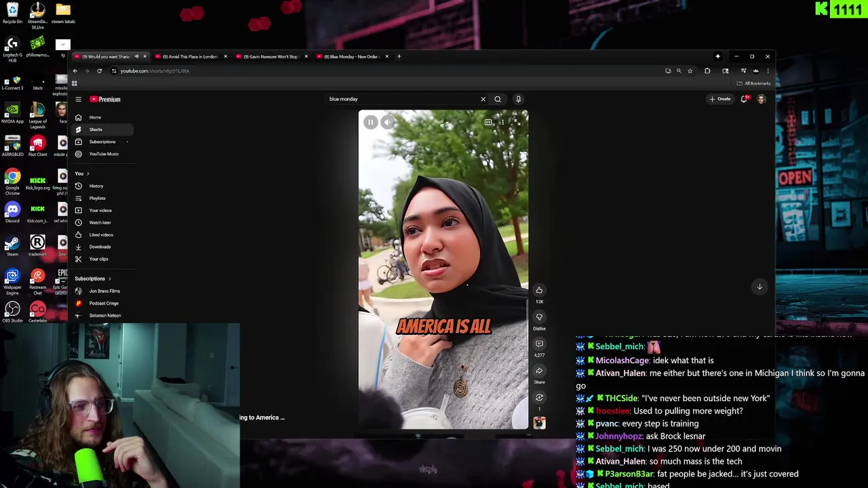Open browser three-dot menu
Image resolution: width=868 pixels, height=488 pixels.
click(x=768, y=70)
